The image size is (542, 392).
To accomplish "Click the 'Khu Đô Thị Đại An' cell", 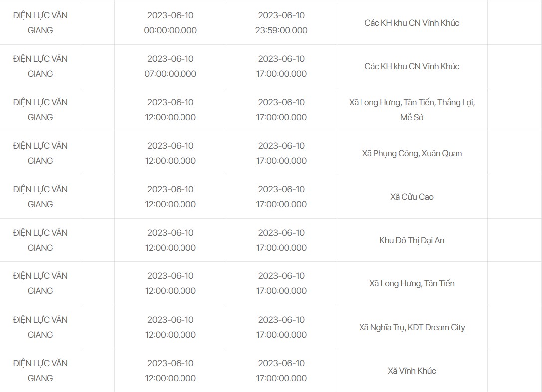I will click(x=412, y=240).
